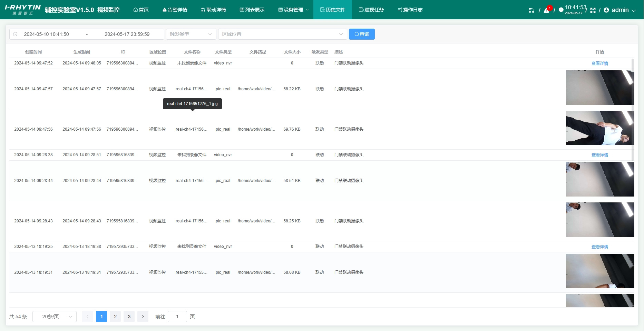Click the date range clock icon
Viewport: 644px width, 331px height.
[15, 34]
